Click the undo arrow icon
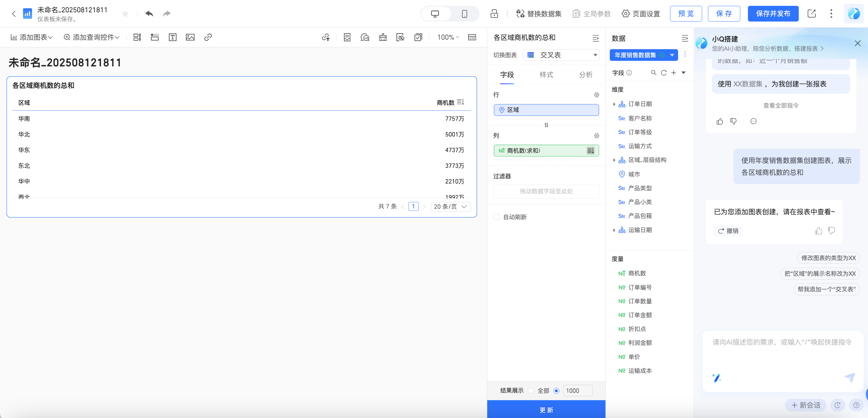The width and height of the screenshot is (868, 418). (x=149, y=14)
